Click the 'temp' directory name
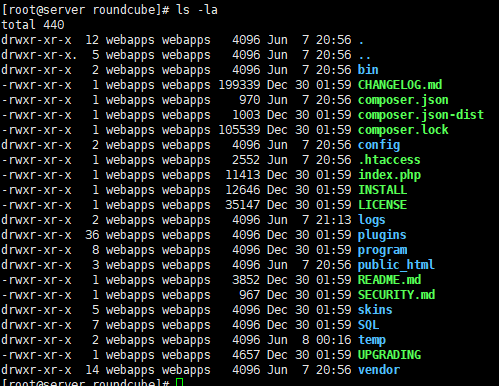 click(x=372, y=340)
